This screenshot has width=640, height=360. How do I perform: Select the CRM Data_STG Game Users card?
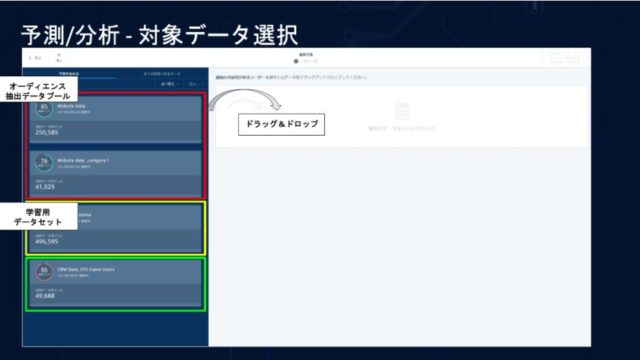116,283
